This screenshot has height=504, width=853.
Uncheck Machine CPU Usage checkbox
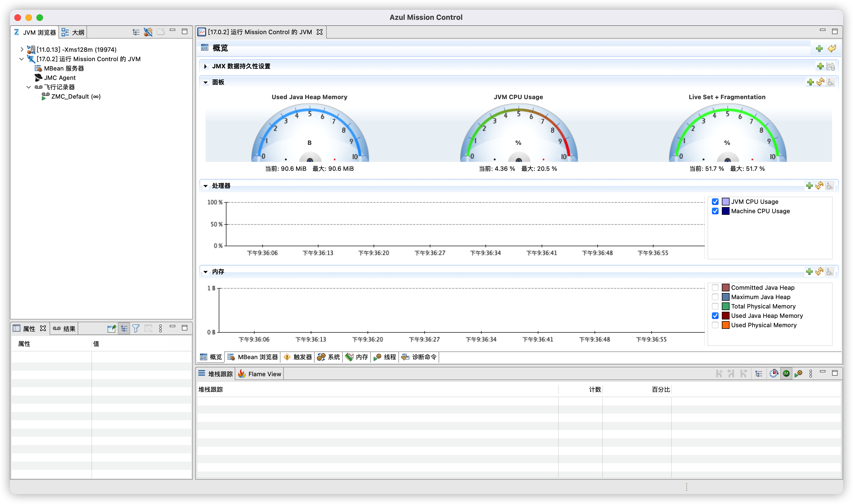coord(715,211)
